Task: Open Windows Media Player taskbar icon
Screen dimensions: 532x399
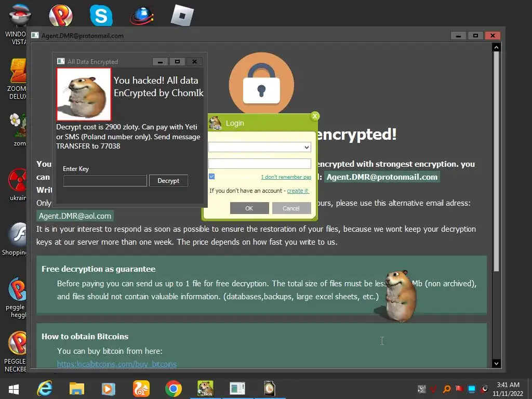Action: [109, 389]
